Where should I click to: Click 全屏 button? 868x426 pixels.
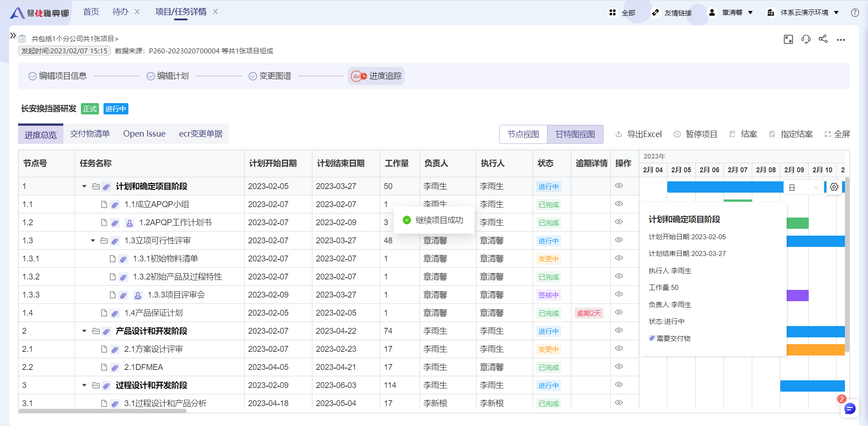[837, 134]
